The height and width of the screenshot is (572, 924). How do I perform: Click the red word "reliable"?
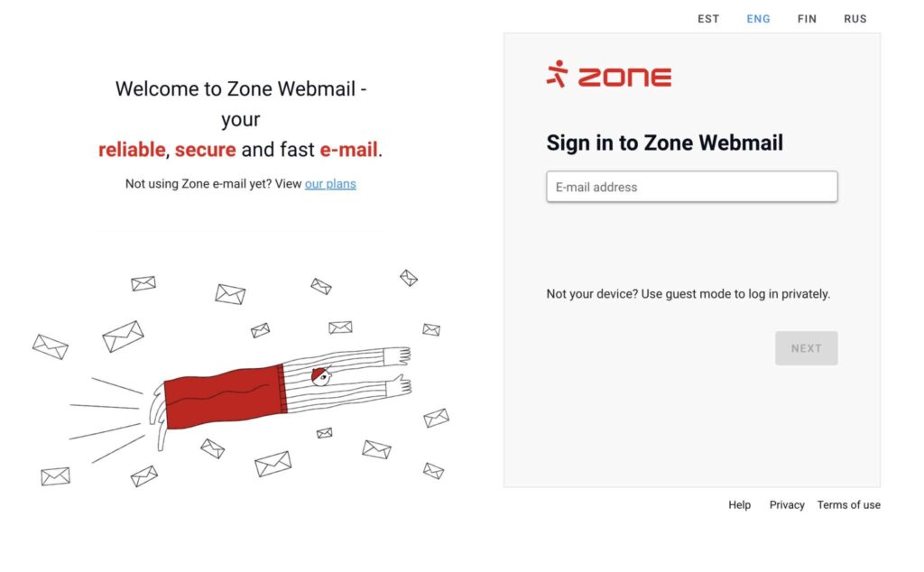point(132,150)
